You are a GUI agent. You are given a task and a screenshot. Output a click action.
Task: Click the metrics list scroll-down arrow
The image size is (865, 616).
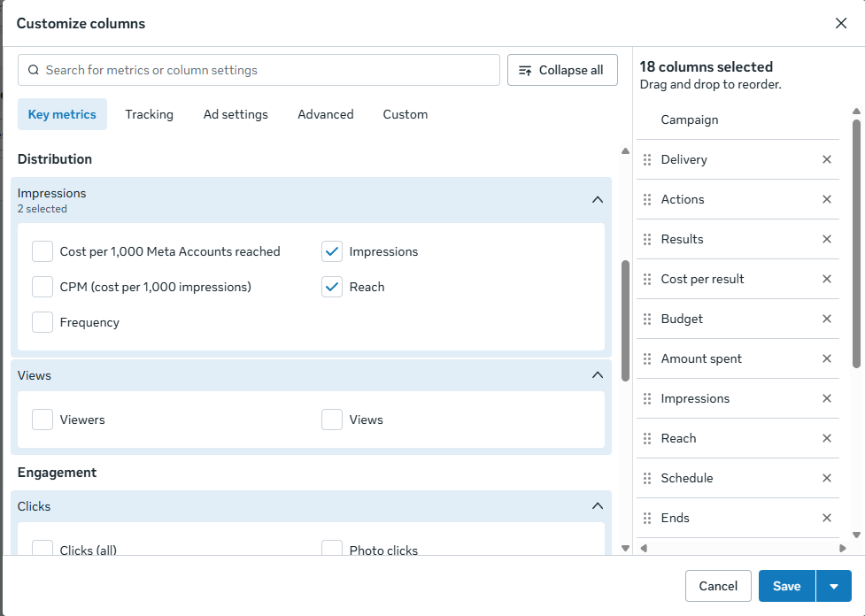click(625, 548)
